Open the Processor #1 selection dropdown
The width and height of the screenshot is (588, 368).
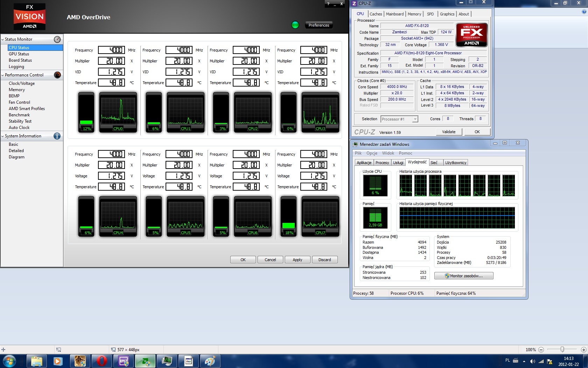point(415,119)
